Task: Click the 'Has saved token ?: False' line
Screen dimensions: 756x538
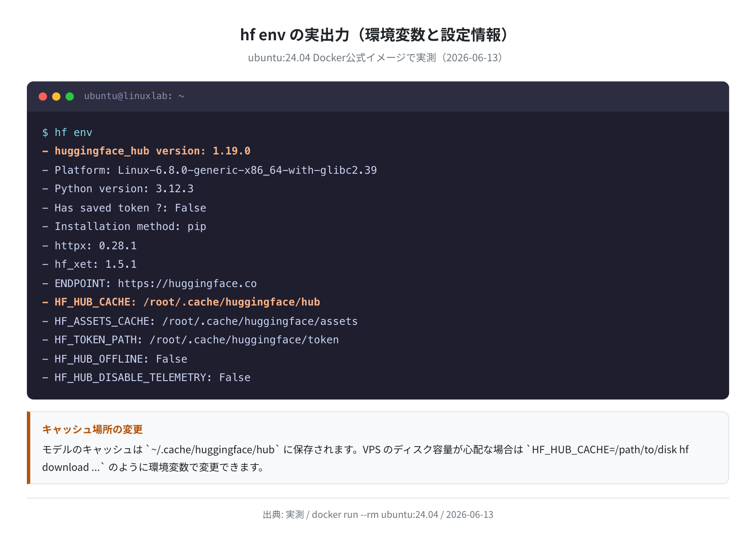Action: [x=124, y=208]
